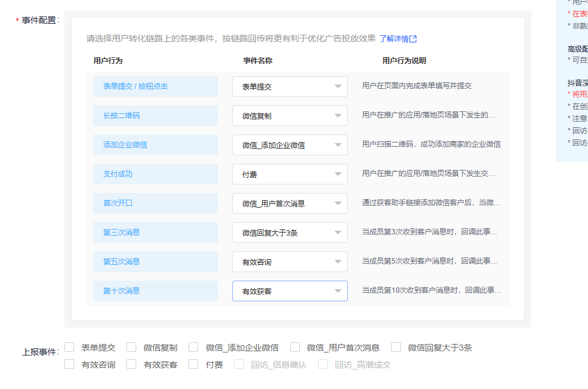Image resolution: width=588 pixels, height=389 pixels.
Task: Tick the 有效咨询 report checkbox
Action: (70, 364)
